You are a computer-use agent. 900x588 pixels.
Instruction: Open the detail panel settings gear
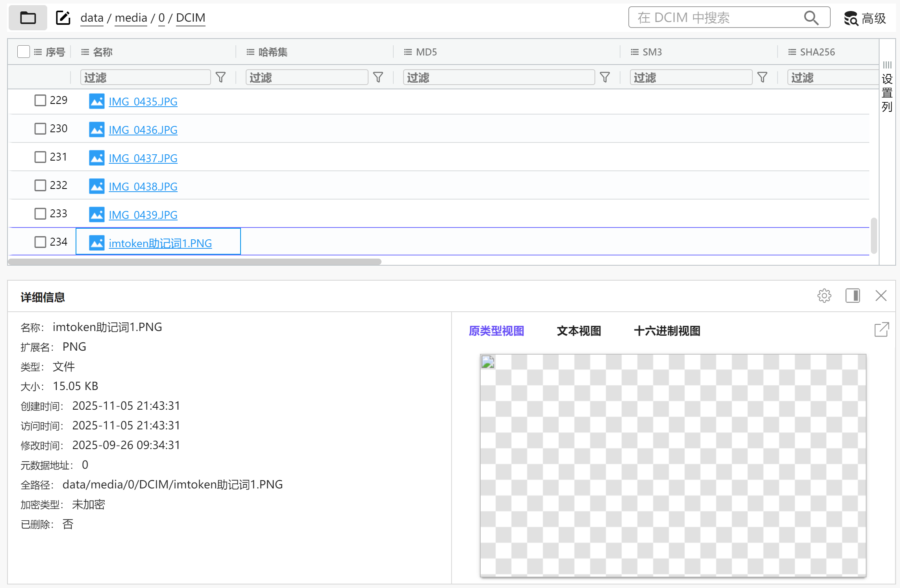coord(824,296)
